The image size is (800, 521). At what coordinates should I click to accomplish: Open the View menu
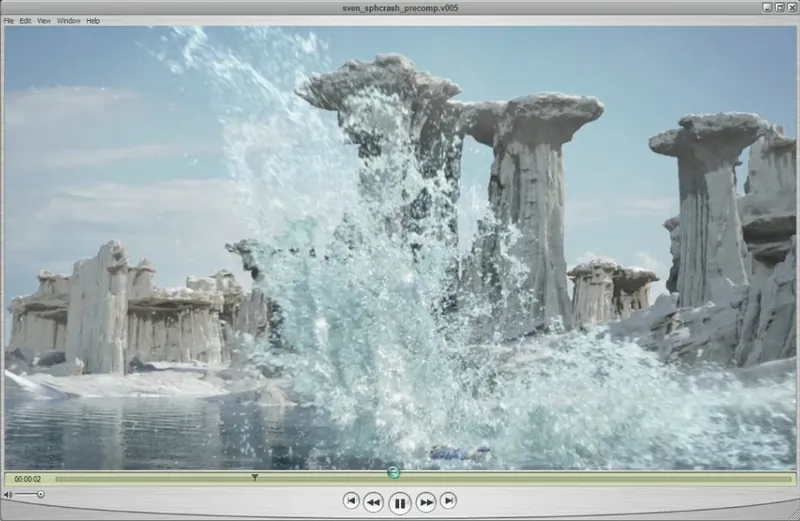44,21
